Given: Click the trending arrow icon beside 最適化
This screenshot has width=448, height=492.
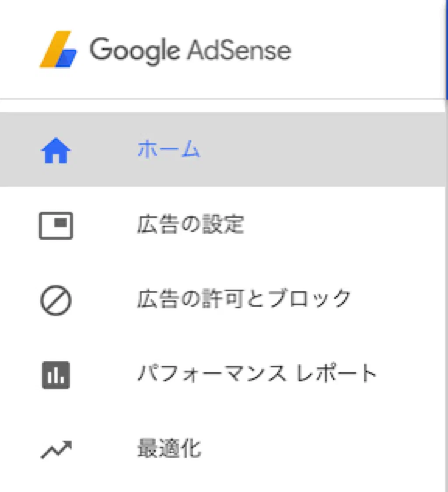Looking at the screenshot, I should click(x=56, y=450).
